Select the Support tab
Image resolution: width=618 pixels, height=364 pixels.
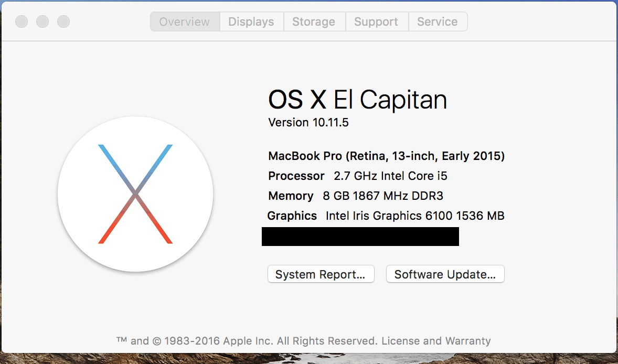[376, 22]
